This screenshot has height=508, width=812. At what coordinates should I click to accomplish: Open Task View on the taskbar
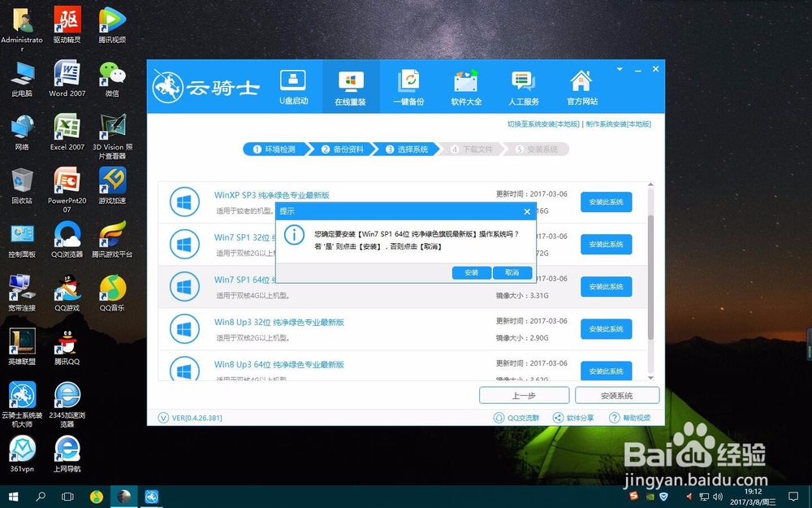[x=67, y=497]
